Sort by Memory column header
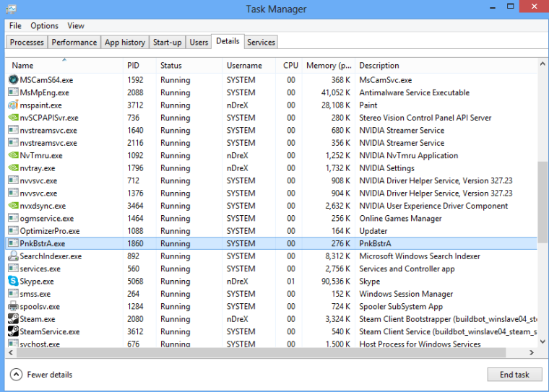549x392 pixels. 329,66
